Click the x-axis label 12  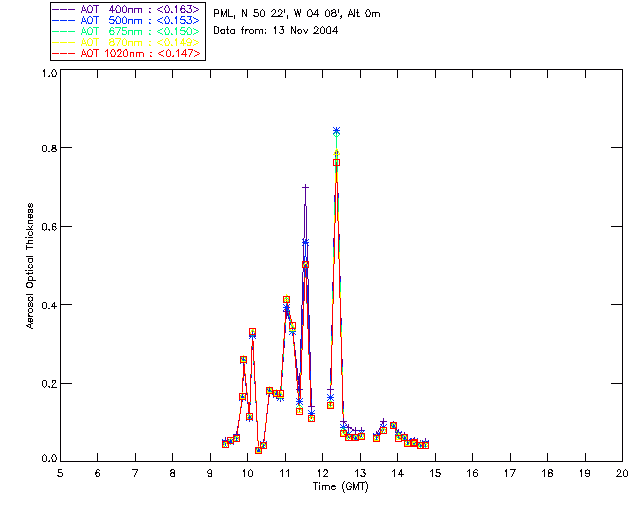[x=322, y=473]
